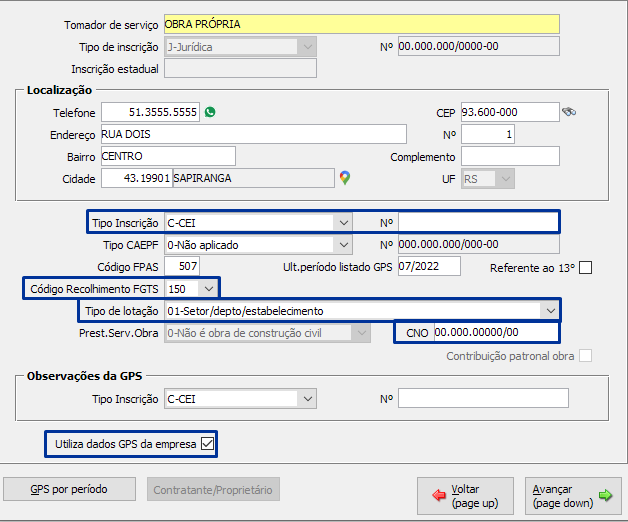Click Bairro field with CENTRO
This screenshot has width=628, height=522.
pos(168,156)
